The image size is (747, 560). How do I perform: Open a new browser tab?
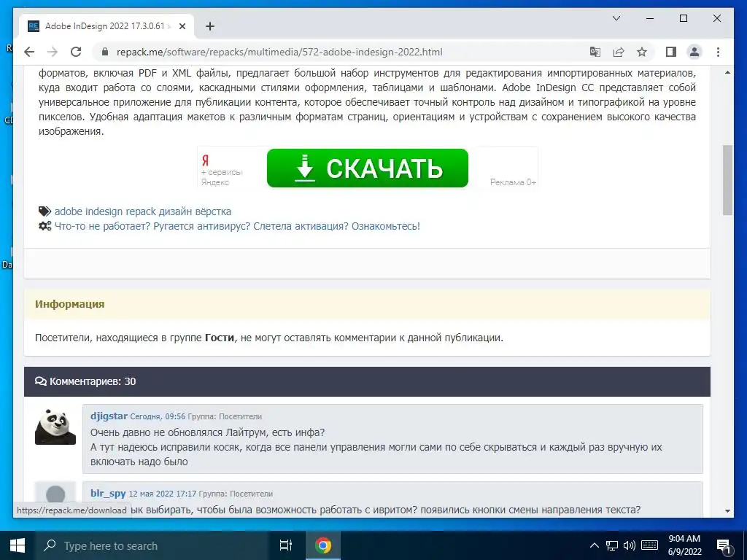pos(209,26)
